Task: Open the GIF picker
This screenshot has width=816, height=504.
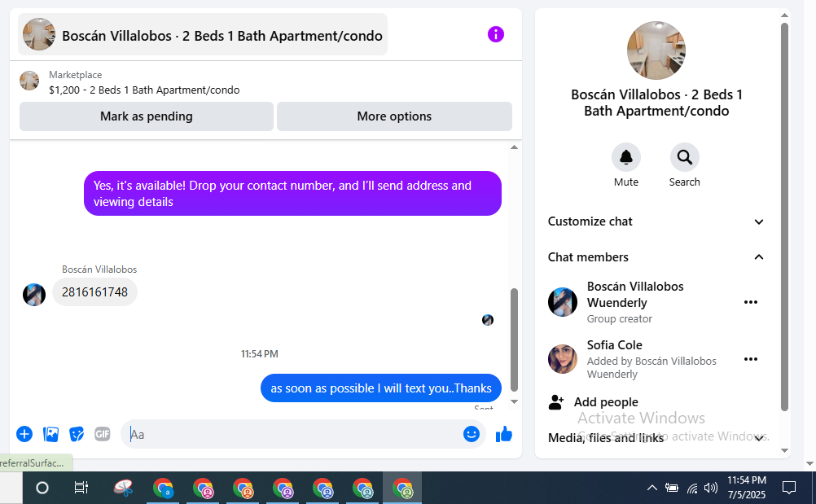Action: [x=103, y=434]
